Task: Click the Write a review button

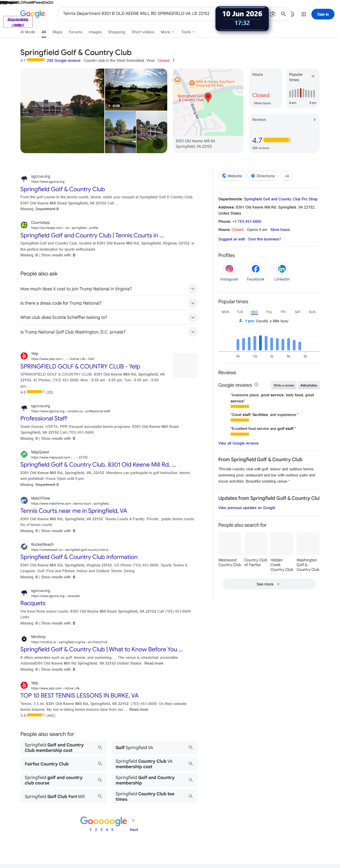Action: click(x=283, y=385)
